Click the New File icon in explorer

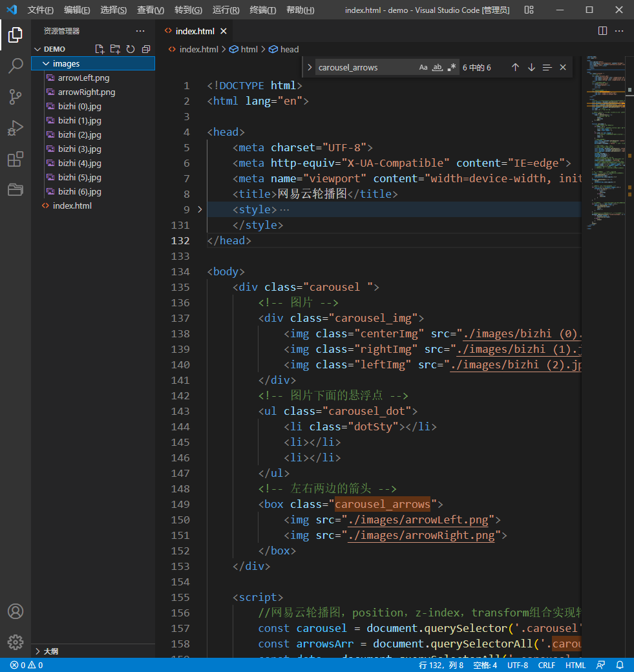[x=100, y=49]
